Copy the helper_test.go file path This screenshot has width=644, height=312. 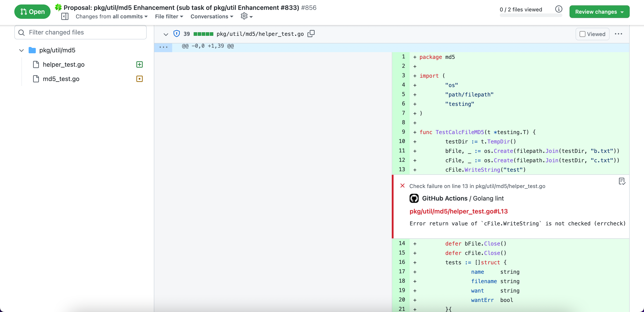[x=311, y=34]
